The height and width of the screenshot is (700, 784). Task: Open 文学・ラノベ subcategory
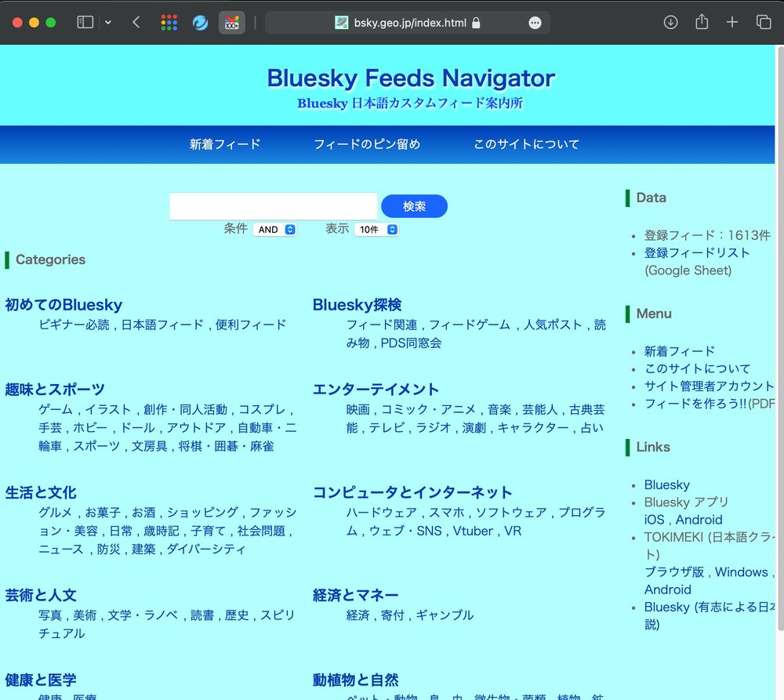tap(143, 615)
